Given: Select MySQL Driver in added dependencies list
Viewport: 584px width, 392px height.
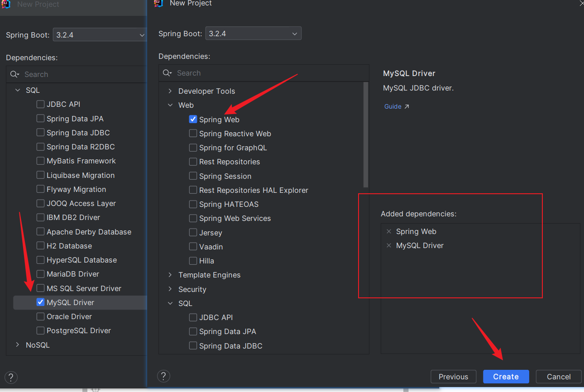Looking at the screenshot, I should click(420, 245).
